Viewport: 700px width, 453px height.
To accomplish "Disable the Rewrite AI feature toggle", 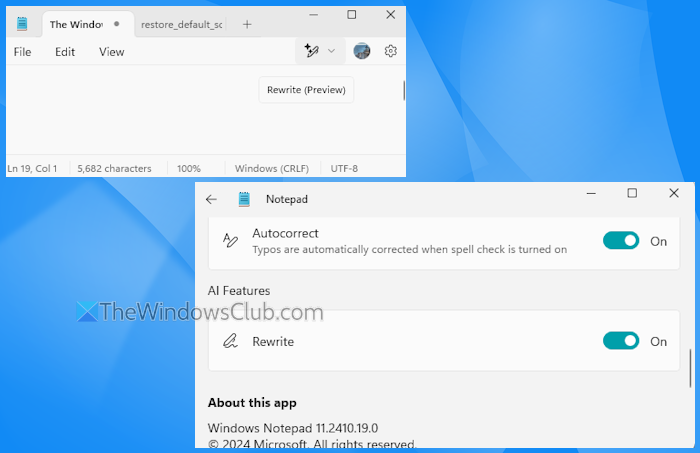I will (620, 341).
